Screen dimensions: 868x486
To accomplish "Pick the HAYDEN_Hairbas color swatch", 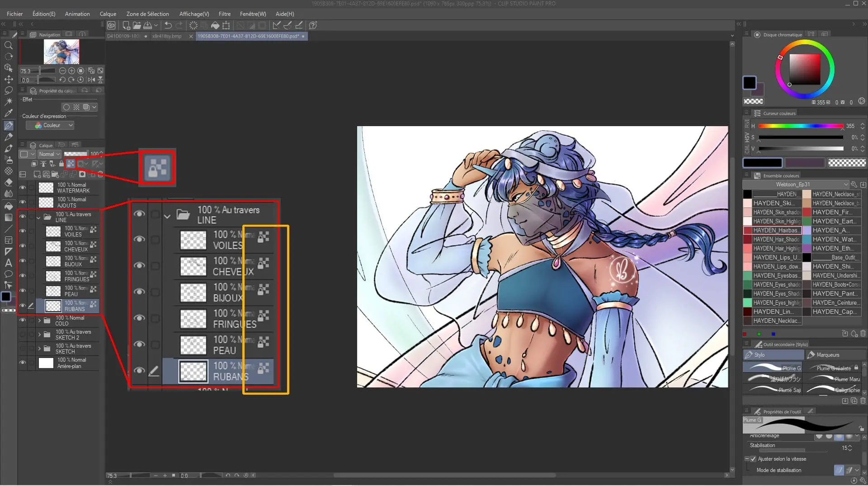I will [772, 230].
